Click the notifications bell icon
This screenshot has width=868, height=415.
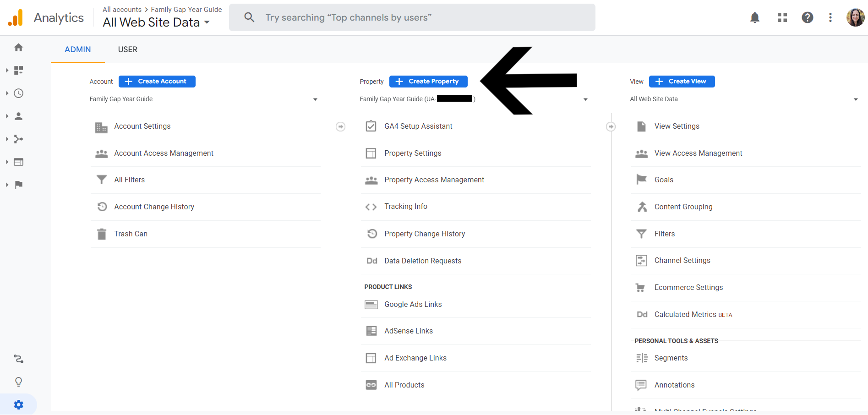[755, 17]
